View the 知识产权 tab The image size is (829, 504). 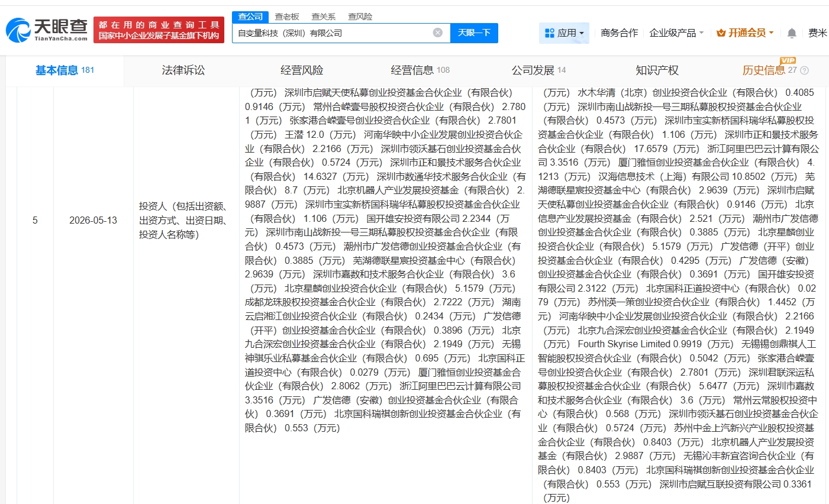coord(657,70)
